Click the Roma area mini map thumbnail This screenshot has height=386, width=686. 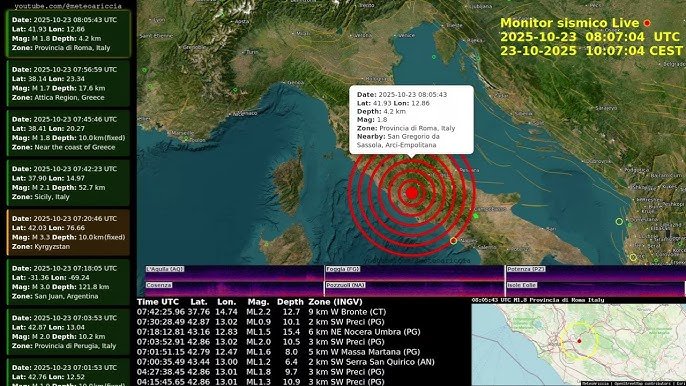point(578,345)
